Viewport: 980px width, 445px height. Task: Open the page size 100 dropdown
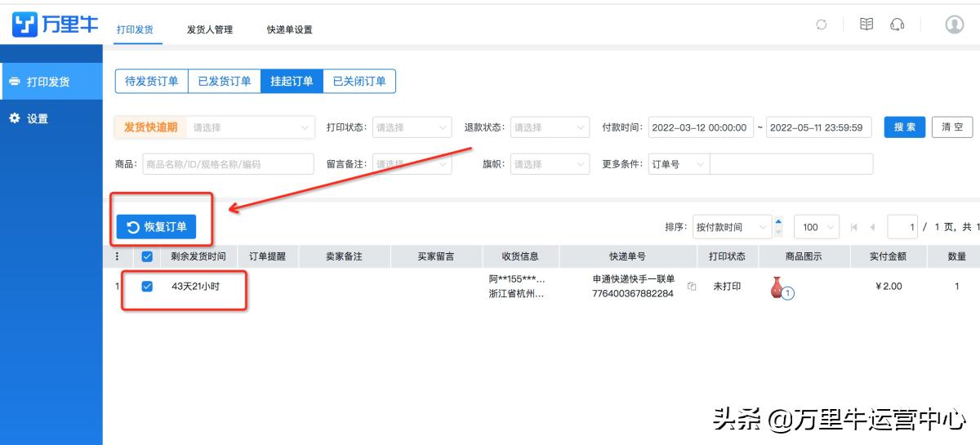[x=817, y=227]
